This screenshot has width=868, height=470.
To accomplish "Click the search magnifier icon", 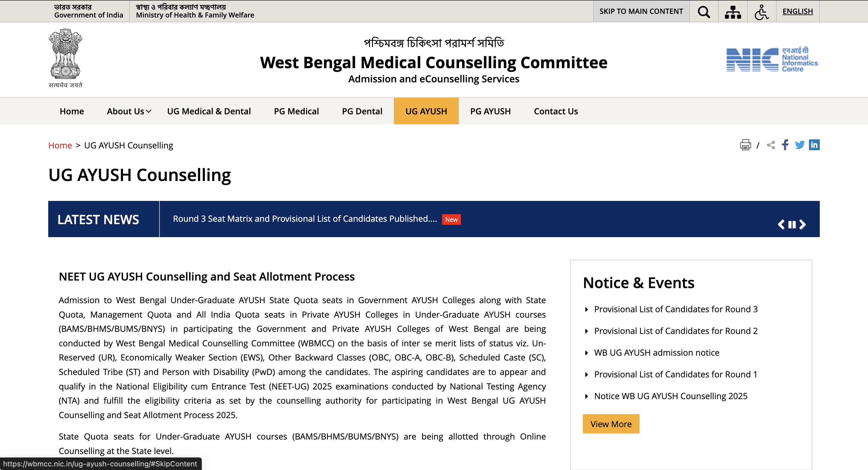I will (x=703, y=11).
